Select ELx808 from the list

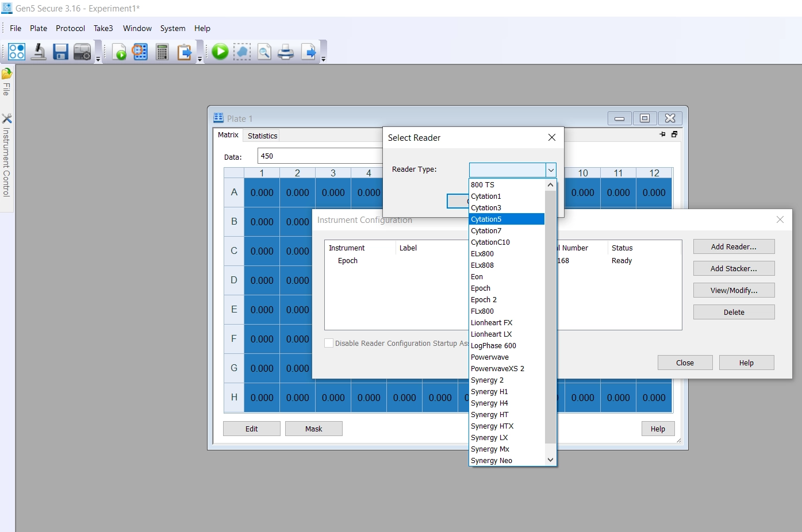tap(506, 265)
